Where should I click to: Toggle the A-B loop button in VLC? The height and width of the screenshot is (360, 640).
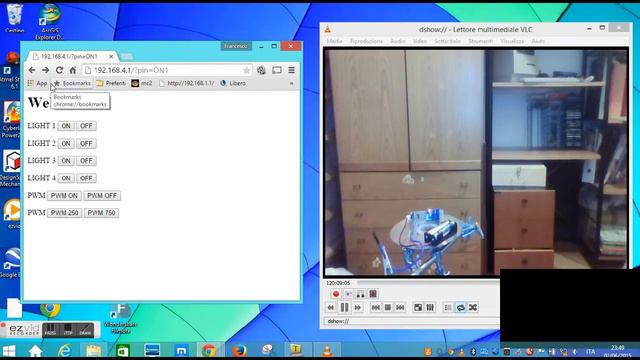[x=360, y=294]
